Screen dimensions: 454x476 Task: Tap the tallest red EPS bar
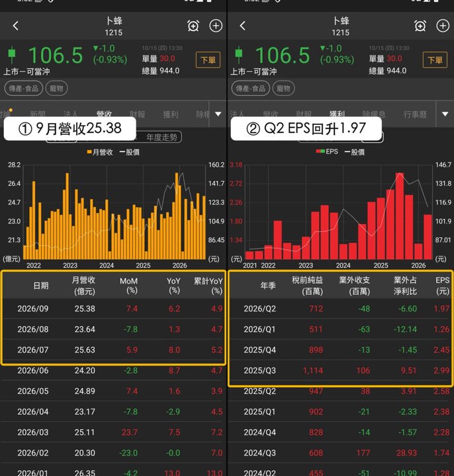tap(400, 216)
